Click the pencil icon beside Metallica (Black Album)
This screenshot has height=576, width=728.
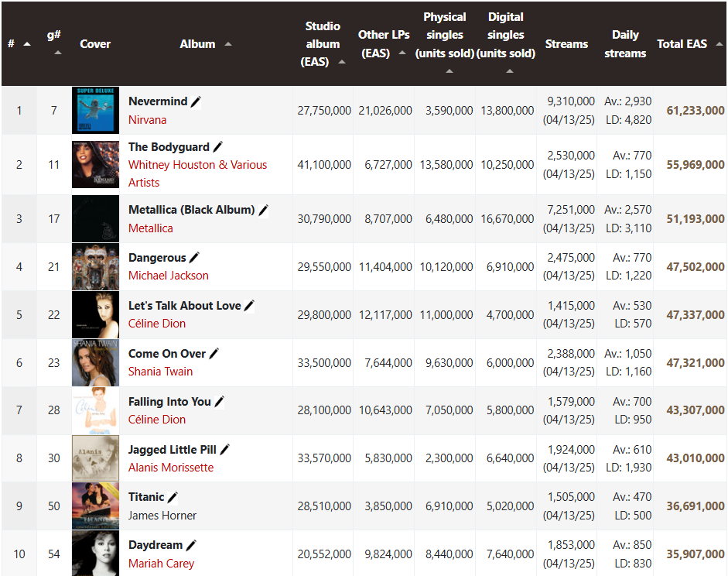click(x=263, y=211)
